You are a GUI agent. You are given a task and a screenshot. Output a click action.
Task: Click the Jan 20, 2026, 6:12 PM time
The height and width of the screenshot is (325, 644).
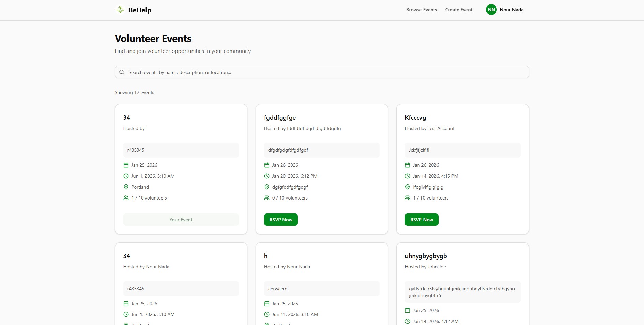295,176
